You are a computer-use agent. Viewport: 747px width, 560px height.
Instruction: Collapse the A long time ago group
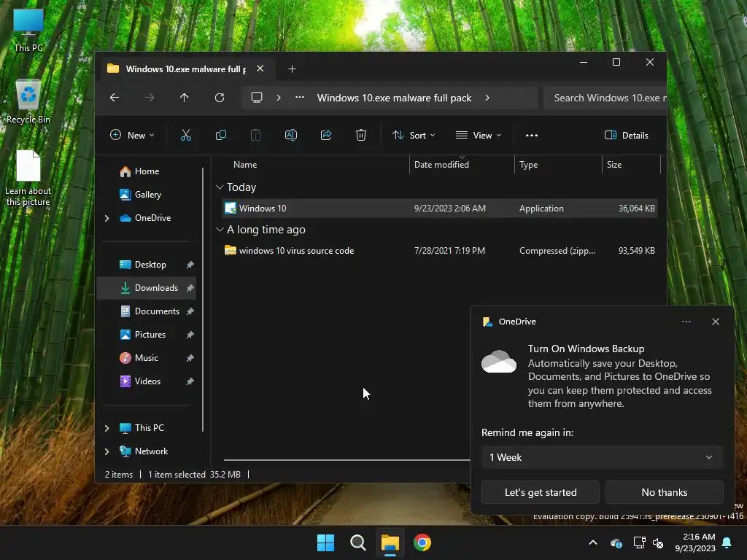(x=220, y=230)
